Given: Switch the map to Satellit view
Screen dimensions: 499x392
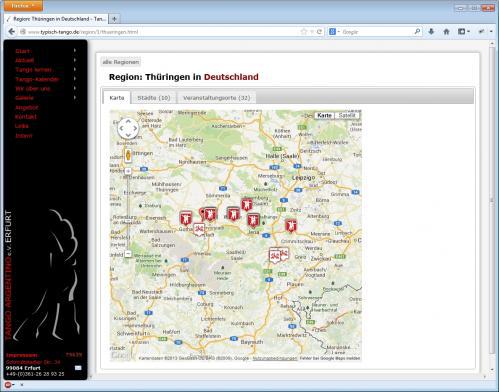Looking at the screenshot, I should (x=347, y=115).
